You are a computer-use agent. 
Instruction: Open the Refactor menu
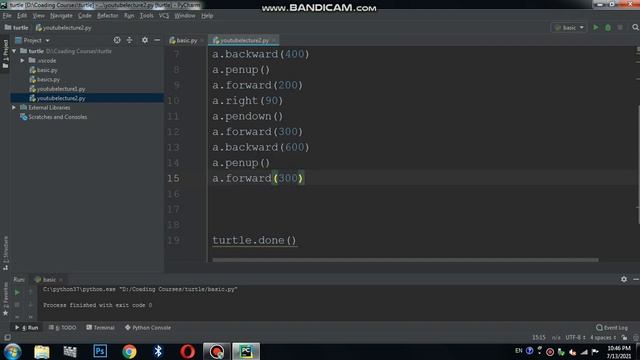pyautogui.click(x=107, y=16)
